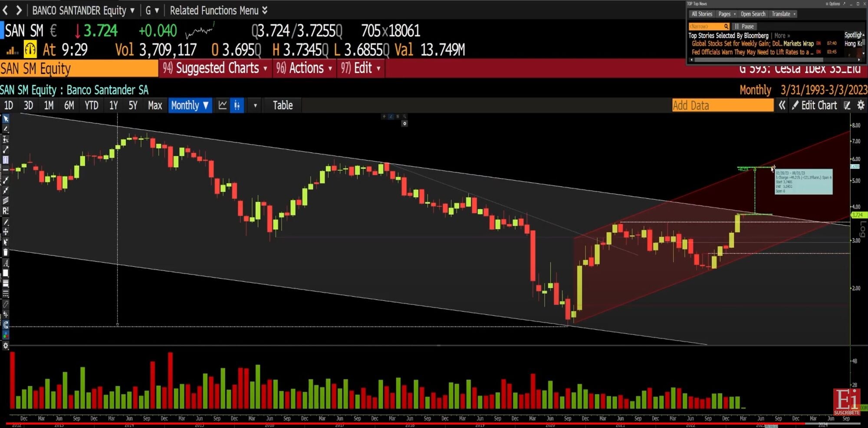Select the regression R tool in left toolbar
The image size is (868, 428).
[6, 211]
